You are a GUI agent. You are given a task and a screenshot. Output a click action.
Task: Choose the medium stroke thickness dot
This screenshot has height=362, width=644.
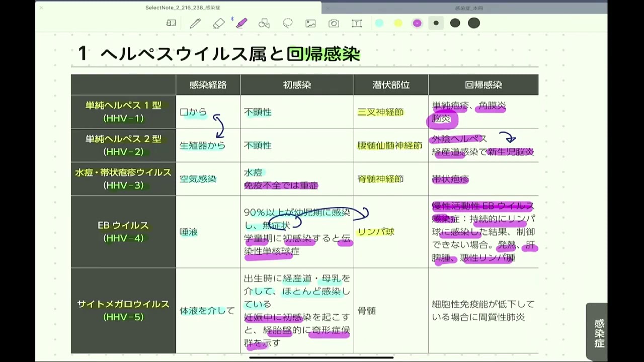pyautogui.click(x=455, y=23)
